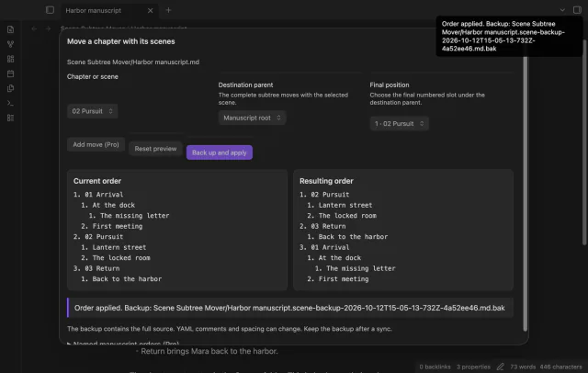Close the Harbor manuscript tab
This screenshot has width=588, height=373.
pos(150,10)
